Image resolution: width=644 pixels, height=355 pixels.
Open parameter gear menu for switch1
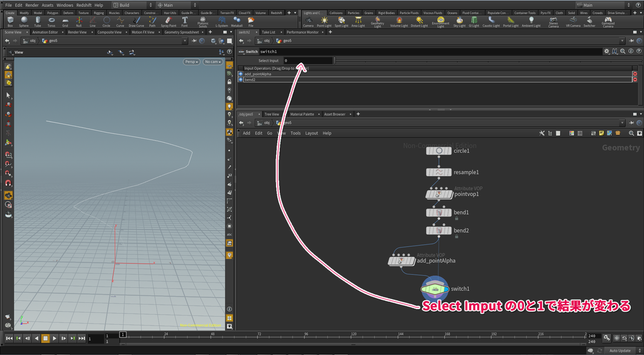tap(606, 52)
